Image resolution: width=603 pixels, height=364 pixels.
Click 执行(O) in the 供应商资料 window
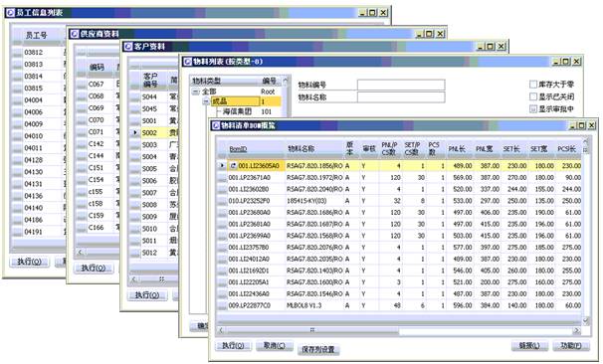[94, 268]
